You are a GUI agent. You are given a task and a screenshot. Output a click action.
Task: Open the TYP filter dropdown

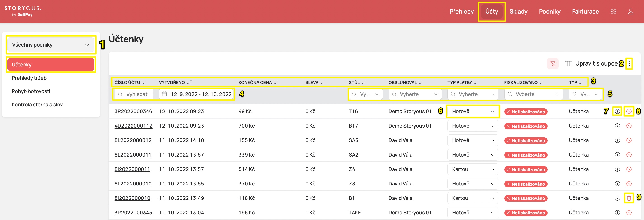(x=585, y=94)
